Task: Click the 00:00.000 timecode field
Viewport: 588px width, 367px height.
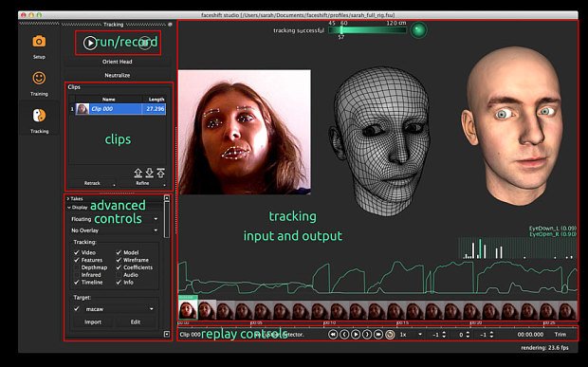Action: point(530,334)
